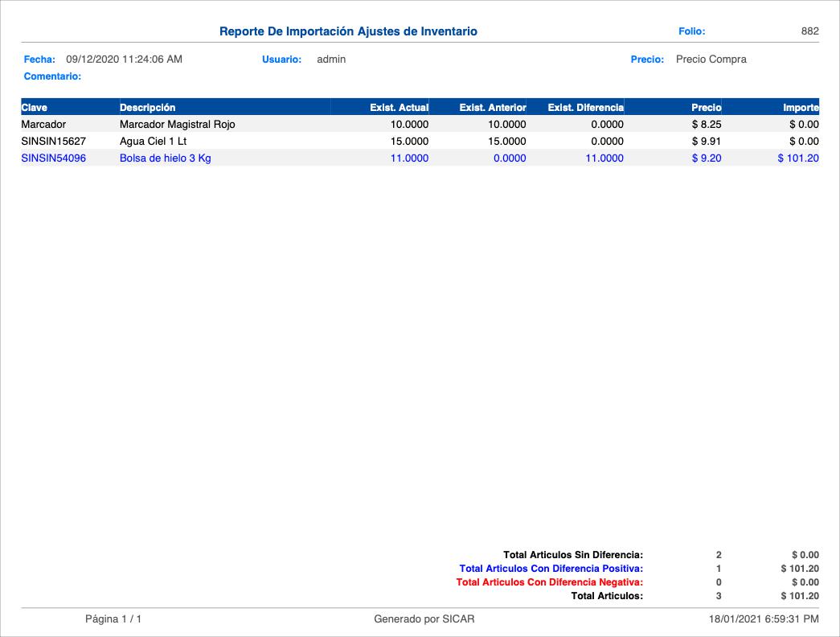Click 'Total Articulos Con Diferencia Positiva' label

click(551, 569)
